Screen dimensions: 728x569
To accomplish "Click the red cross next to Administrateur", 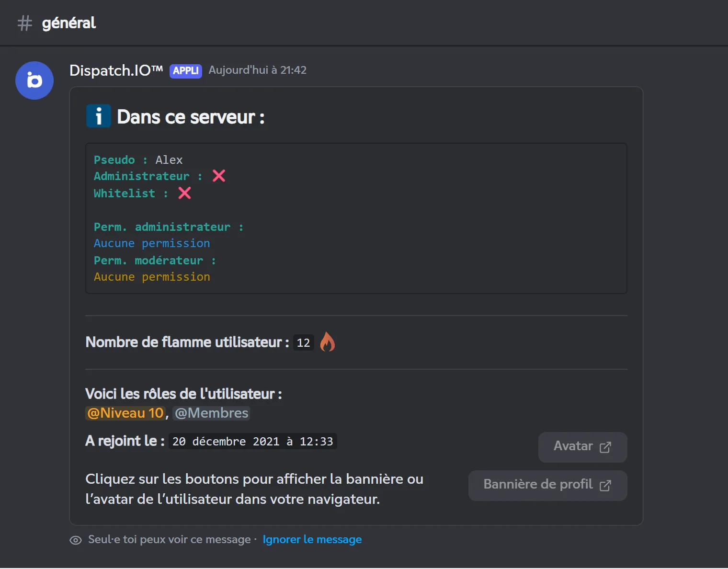I will [219, 176].
